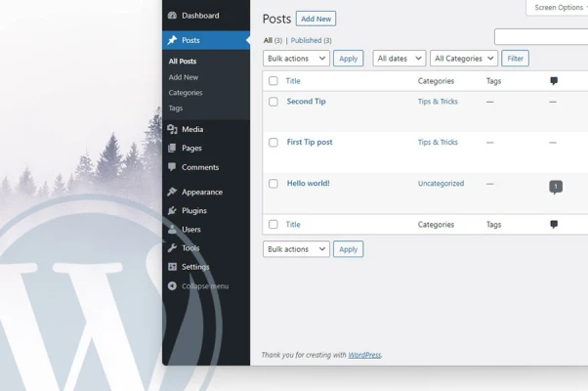Open the Uncategorized category link
Image resolution: width=588 pixels, height=391 pixels.
point(441,184)
